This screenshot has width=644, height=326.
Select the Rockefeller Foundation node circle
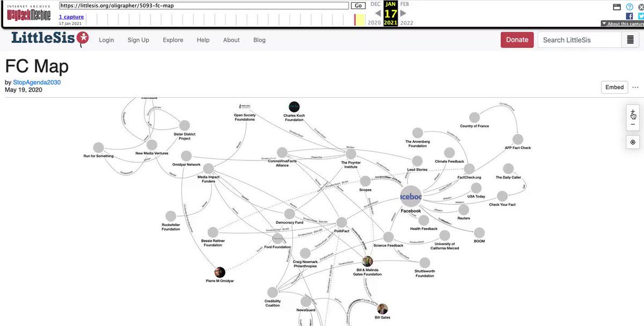coord(171,216)
